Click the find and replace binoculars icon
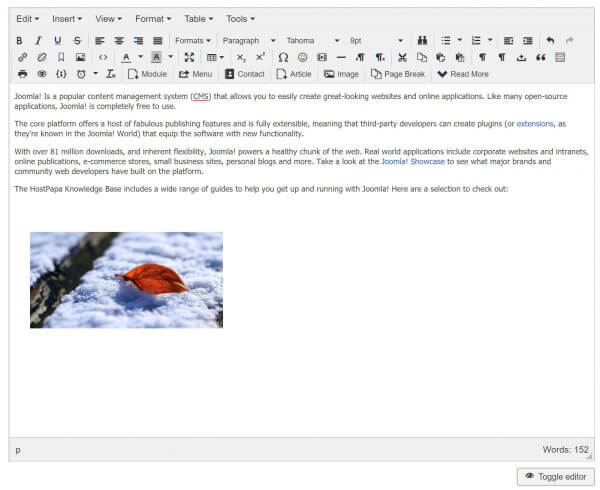 click(x=422, y=41)
